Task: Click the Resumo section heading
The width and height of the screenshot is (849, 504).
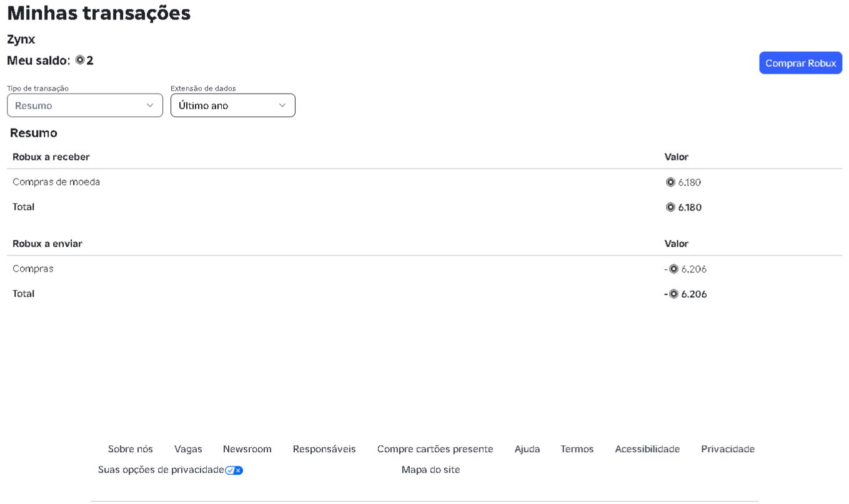Action: [34, 133]
